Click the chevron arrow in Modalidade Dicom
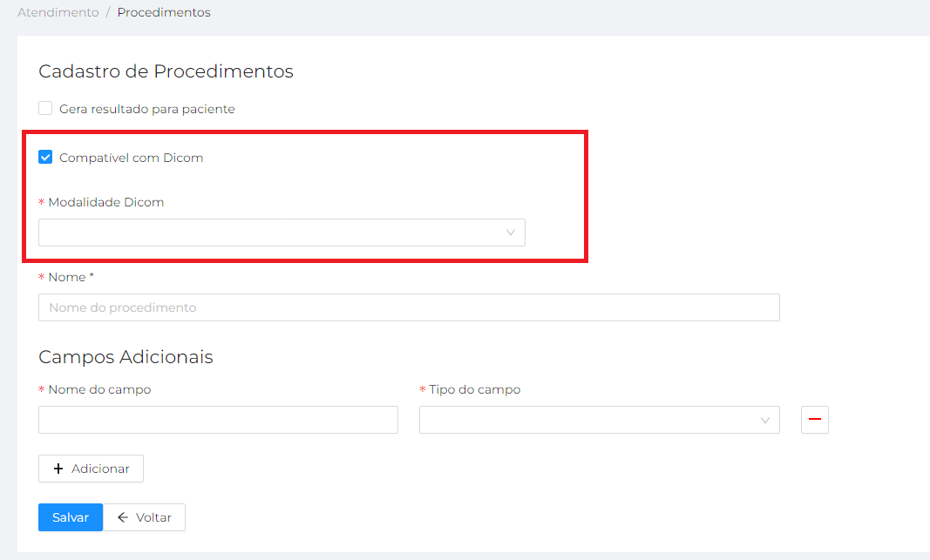The height and width of the screenshot is (560, 930). click(511, 233)
